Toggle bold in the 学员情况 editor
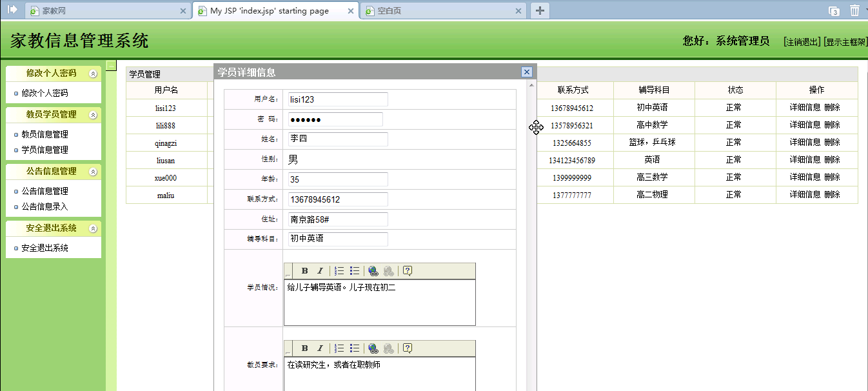 305,271
